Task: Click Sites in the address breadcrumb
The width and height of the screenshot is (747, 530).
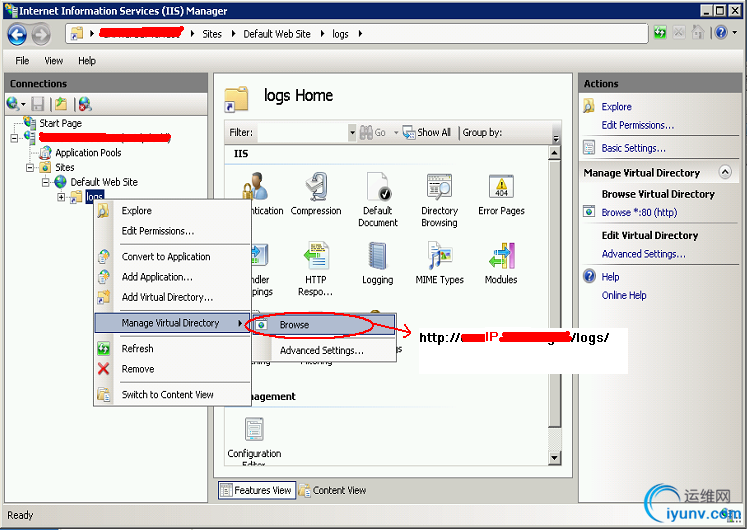Action: (x=212, y=34)
